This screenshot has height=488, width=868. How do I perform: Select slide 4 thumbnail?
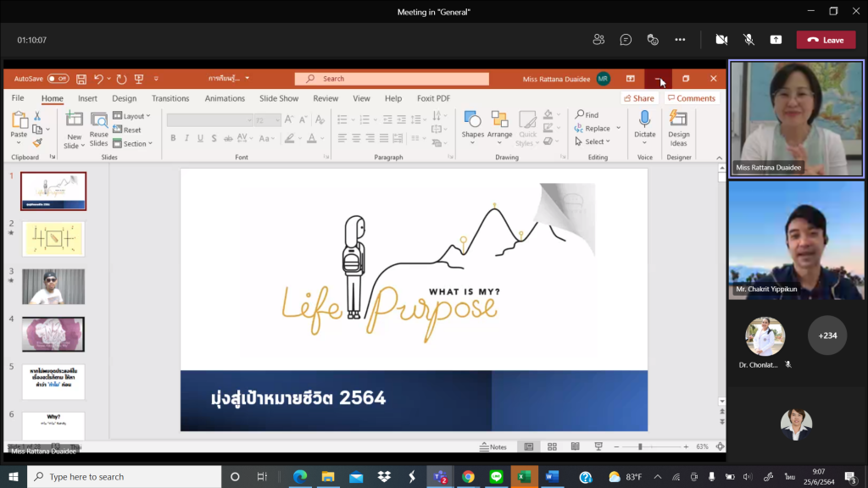[x=53, y=334]
